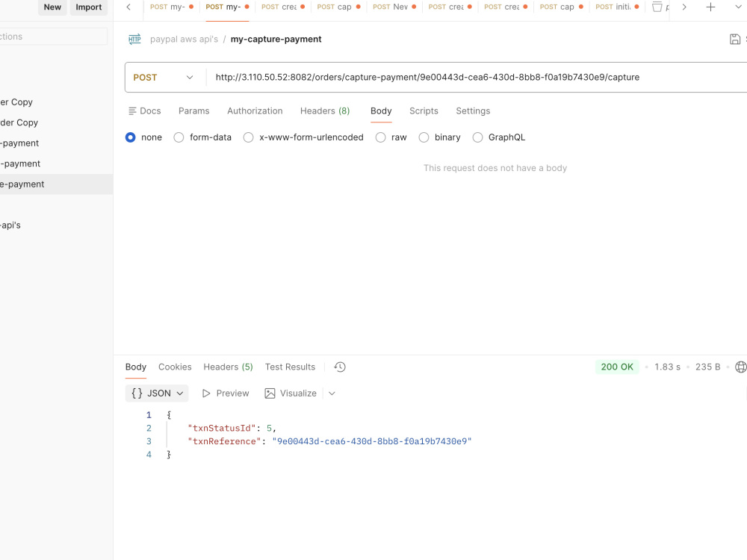This screenshot has width=747, height=560.
Task: Open the 'der Copy' sidebar item
Action: pos(56,123)
